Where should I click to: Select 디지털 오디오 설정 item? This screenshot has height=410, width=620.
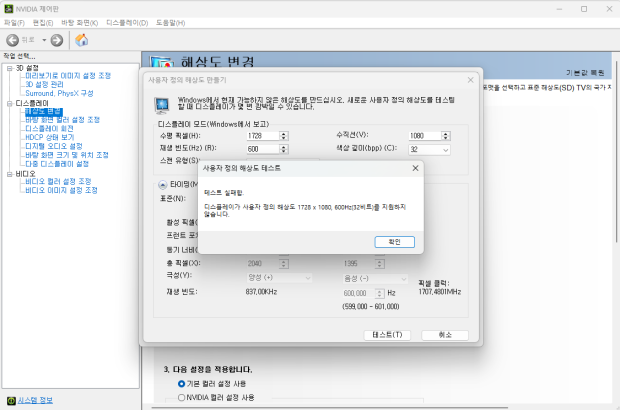(x=54, y=146)
